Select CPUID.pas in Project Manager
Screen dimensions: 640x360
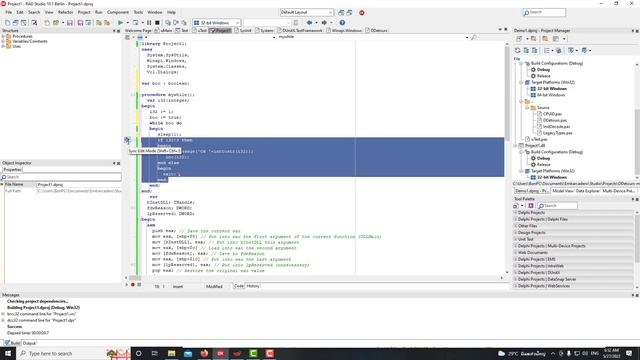(x=552, y=114)
